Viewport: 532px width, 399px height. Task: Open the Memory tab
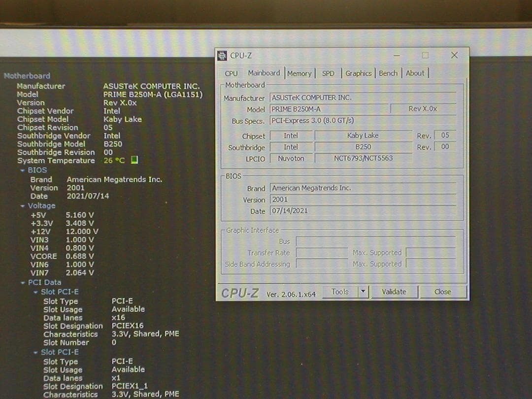[x=299, y=73]
